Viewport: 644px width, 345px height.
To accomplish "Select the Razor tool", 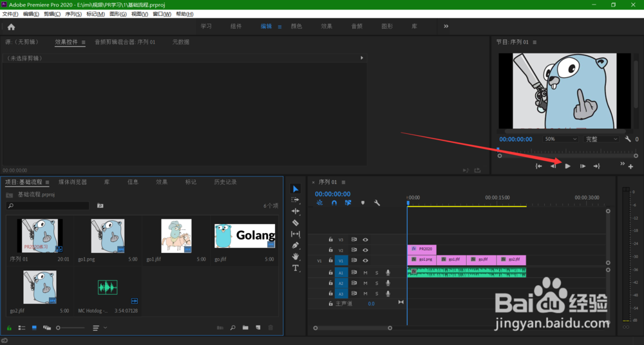I will (x=296, y=223).
